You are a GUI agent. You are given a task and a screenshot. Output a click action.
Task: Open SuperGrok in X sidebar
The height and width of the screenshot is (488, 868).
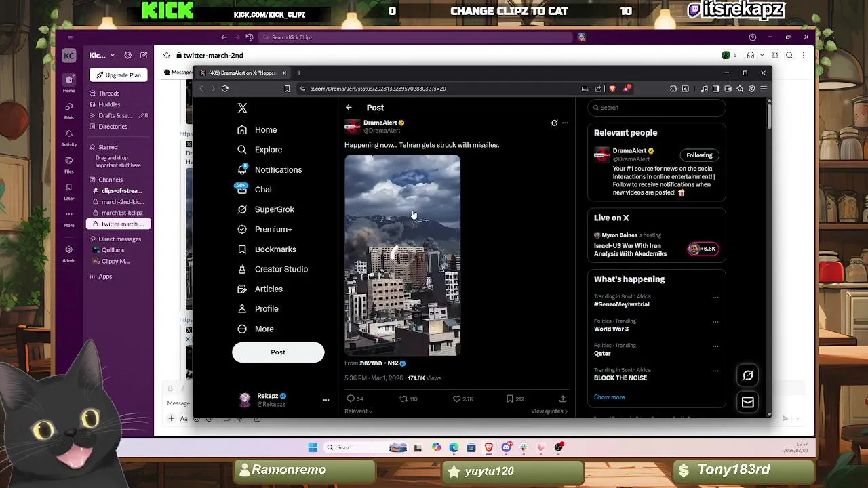click(266, 209)
